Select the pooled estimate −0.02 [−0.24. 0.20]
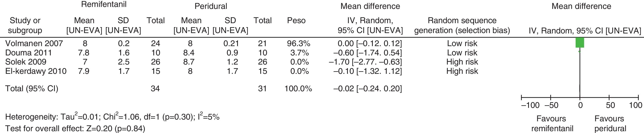This screenshot has width=644, height=133. coord(367,88)
